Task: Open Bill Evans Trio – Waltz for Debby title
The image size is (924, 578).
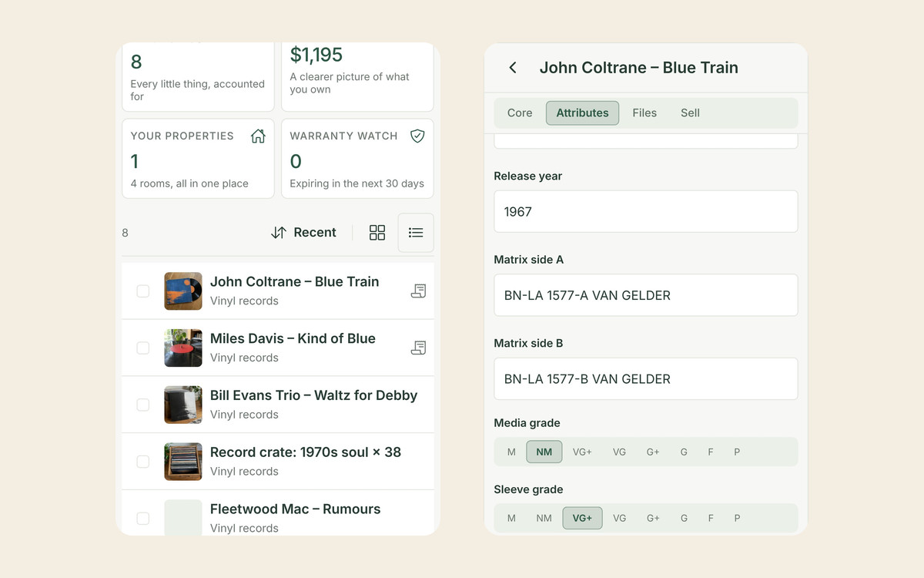Action: click(313, 395)
